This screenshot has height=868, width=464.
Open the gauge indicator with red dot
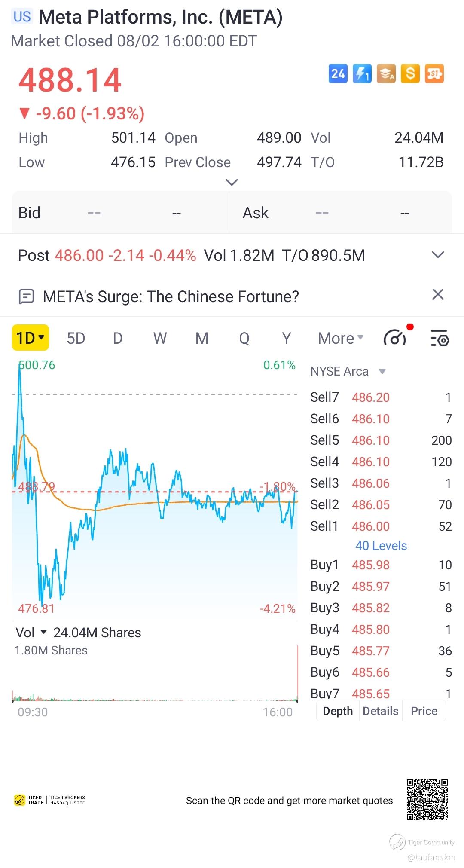point(395,338)
